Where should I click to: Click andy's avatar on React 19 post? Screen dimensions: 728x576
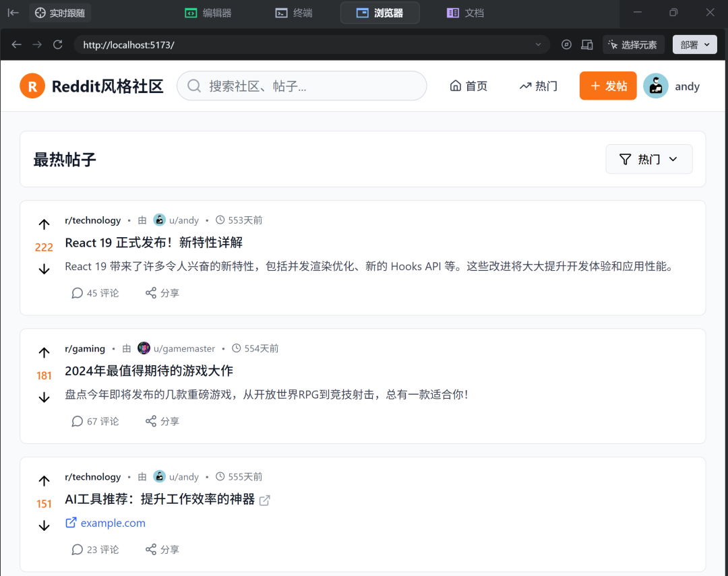[159, 220]
